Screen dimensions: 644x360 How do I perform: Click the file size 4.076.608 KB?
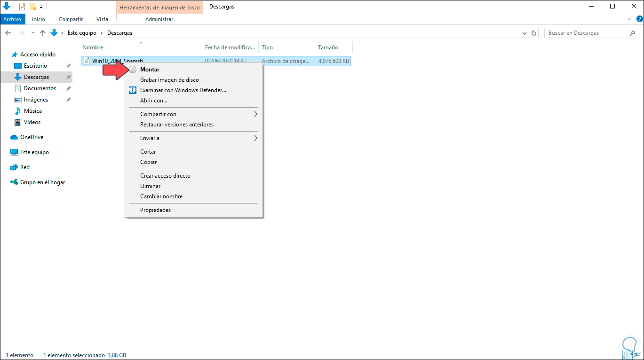334,61
